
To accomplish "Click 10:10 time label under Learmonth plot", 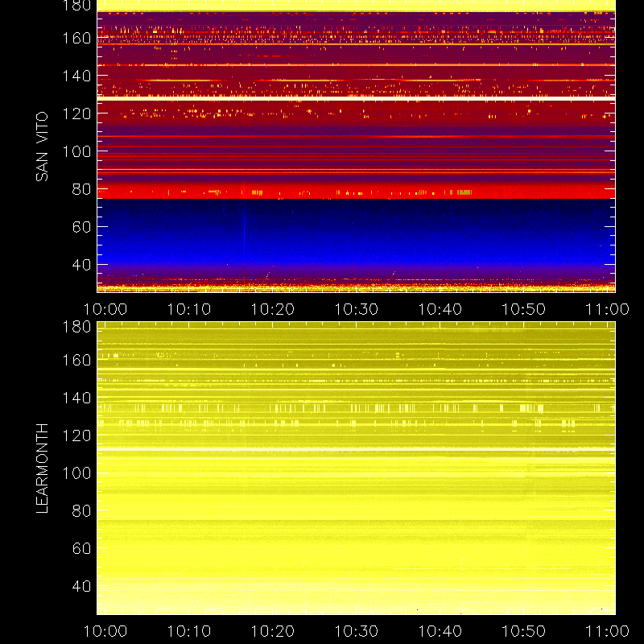I will coord(189,631).
